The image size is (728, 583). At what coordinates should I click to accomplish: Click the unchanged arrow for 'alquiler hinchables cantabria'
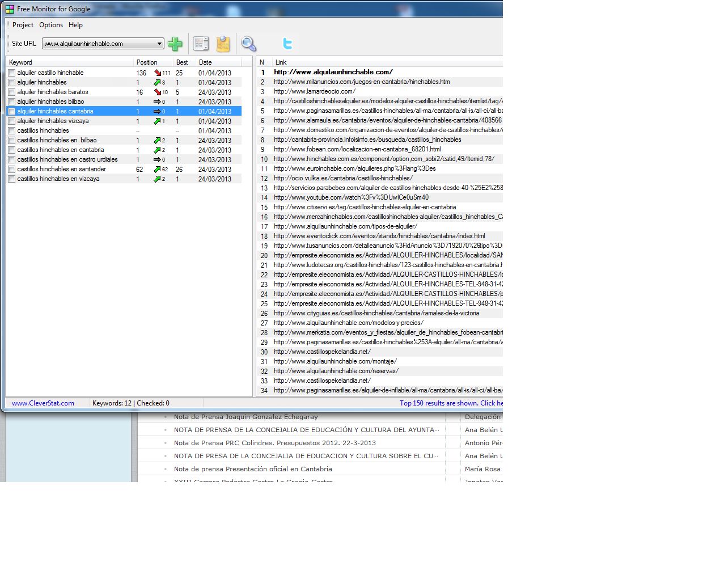coord(158,111)
